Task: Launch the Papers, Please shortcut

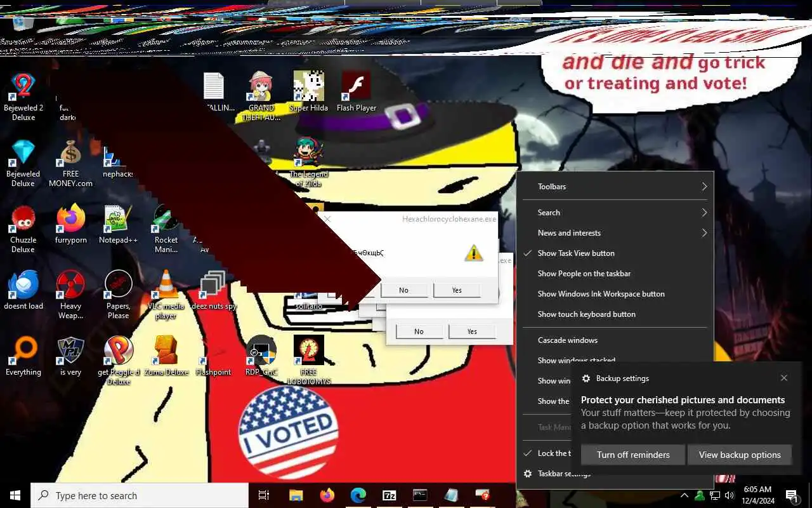Action: (118, 295)
